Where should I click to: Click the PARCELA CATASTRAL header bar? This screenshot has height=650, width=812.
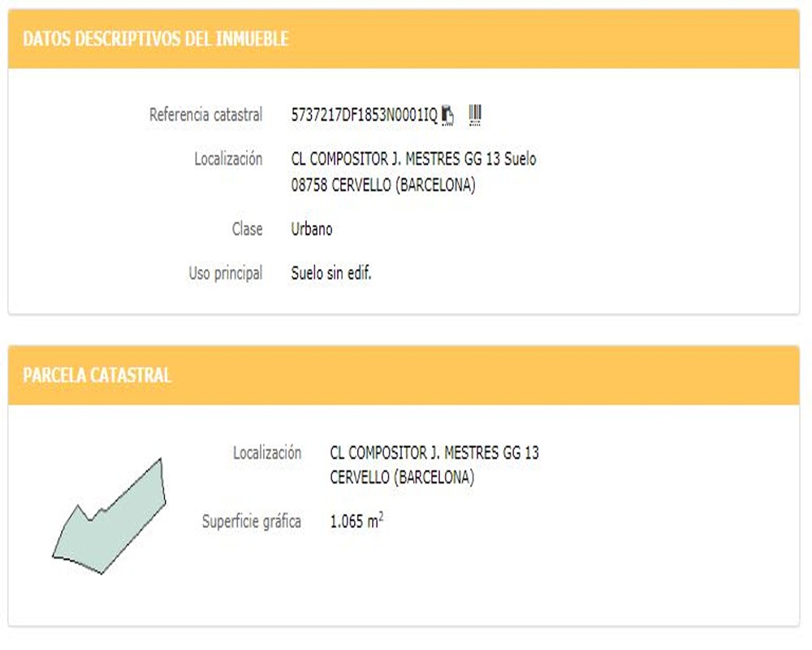click(x=404, y=375)
